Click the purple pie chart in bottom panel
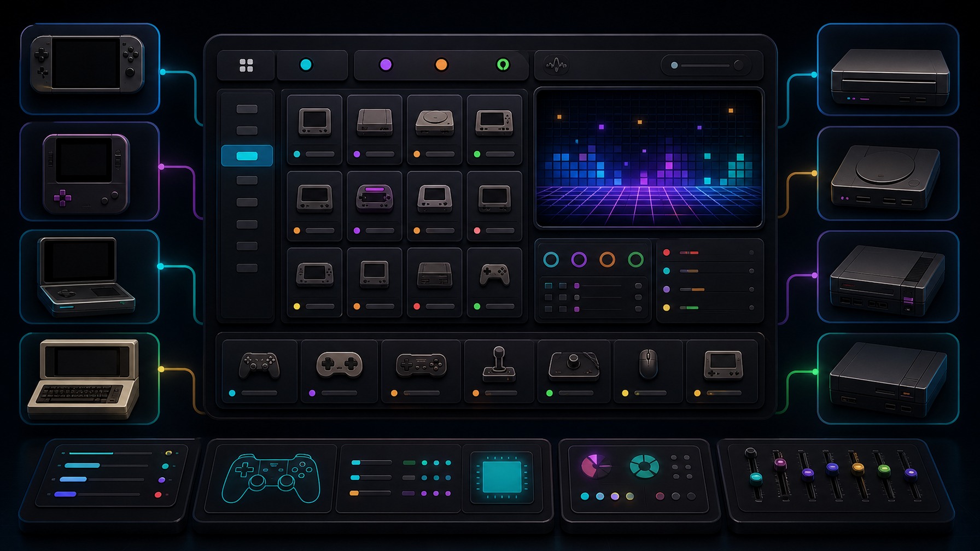Screen dimensions: 980x551 595,466
